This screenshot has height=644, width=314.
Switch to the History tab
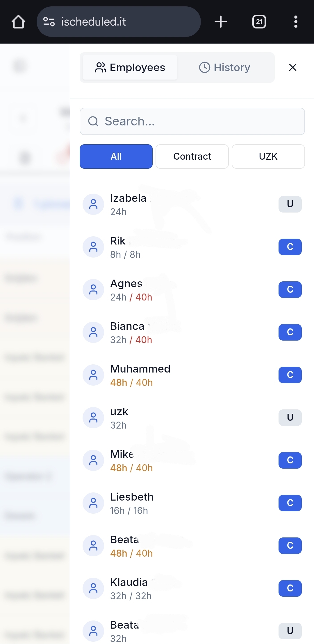224,67
